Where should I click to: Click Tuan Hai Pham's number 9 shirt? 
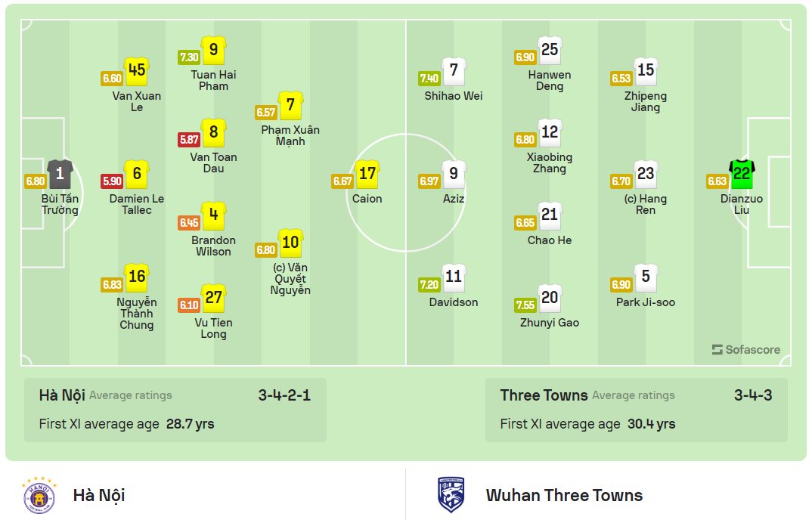pos(214,50)
